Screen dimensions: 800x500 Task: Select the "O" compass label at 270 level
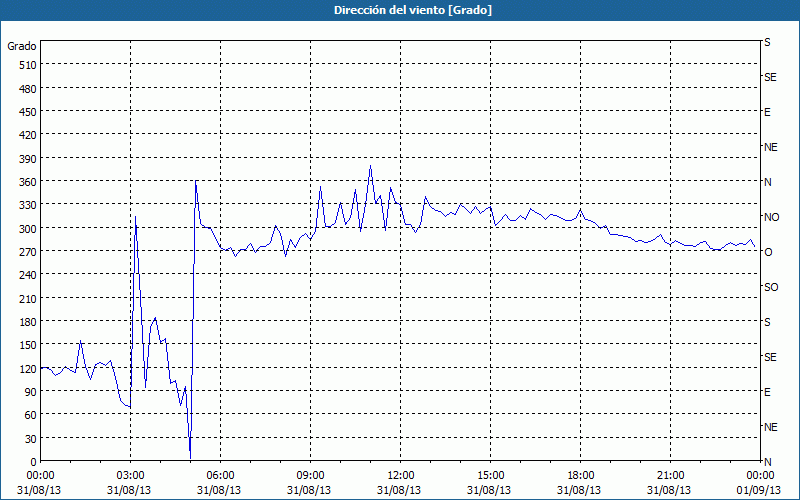[x=768, y=252]
